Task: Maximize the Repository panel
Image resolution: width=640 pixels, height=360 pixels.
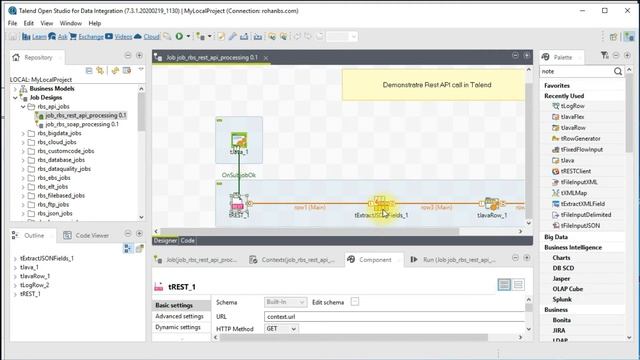Action: click(x=139, y=56)
